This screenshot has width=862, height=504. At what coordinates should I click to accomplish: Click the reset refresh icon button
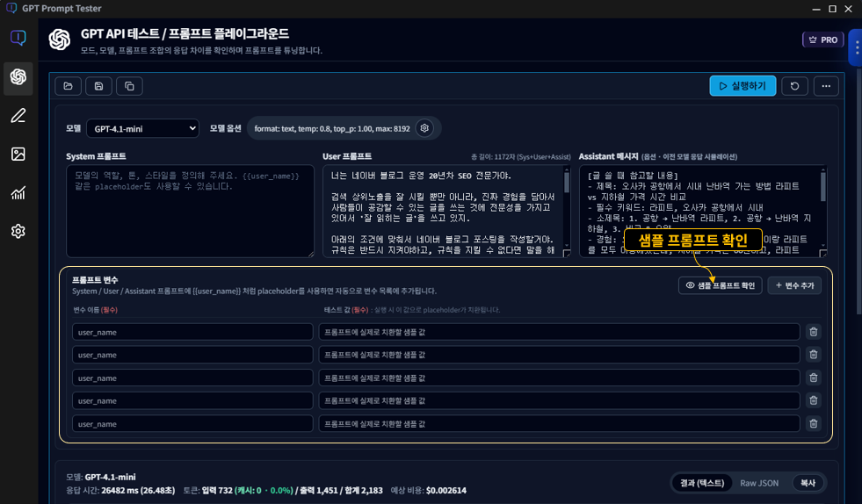tap(794, 86)
